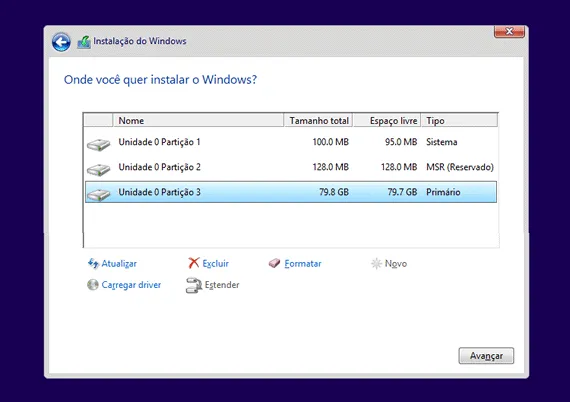This screenshot has height=402, width=570.
Task: Close the Instalação do Windows dialog
Action: point(509,32)
